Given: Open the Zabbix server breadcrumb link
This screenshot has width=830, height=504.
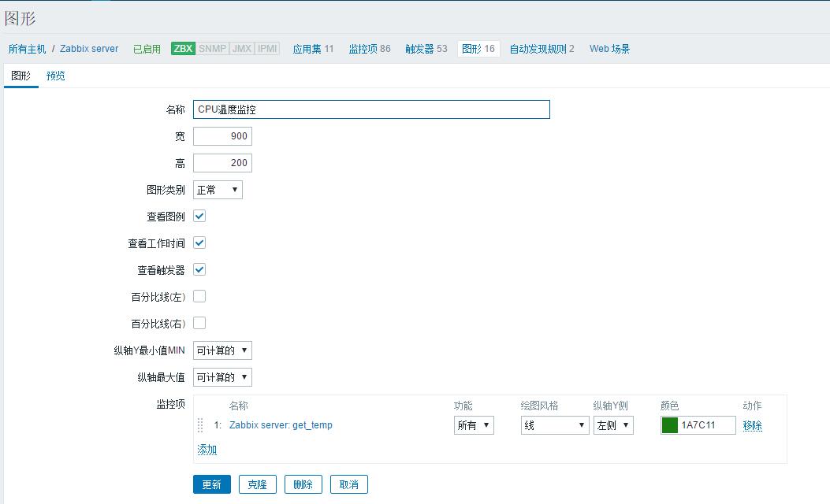Looking at the screenshot, I should pyautogui.click(x=89, y=49).
